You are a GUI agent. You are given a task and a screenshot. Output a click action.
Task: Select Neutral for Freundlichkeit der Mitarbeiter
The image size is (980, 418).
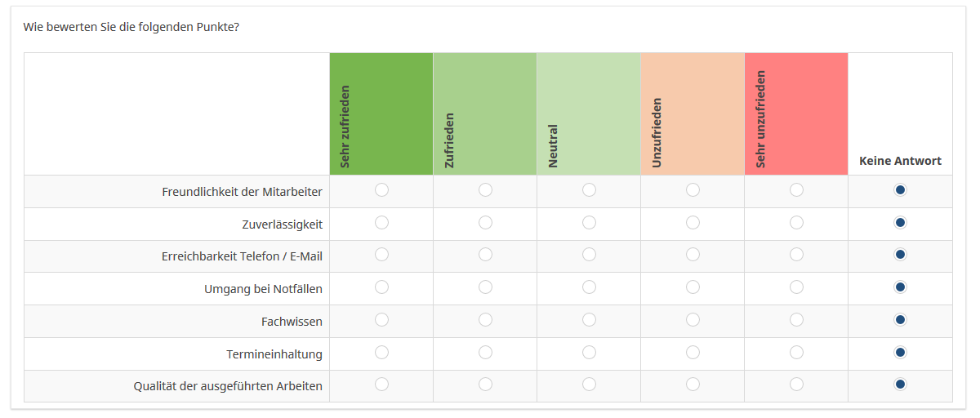click(589, 190)
